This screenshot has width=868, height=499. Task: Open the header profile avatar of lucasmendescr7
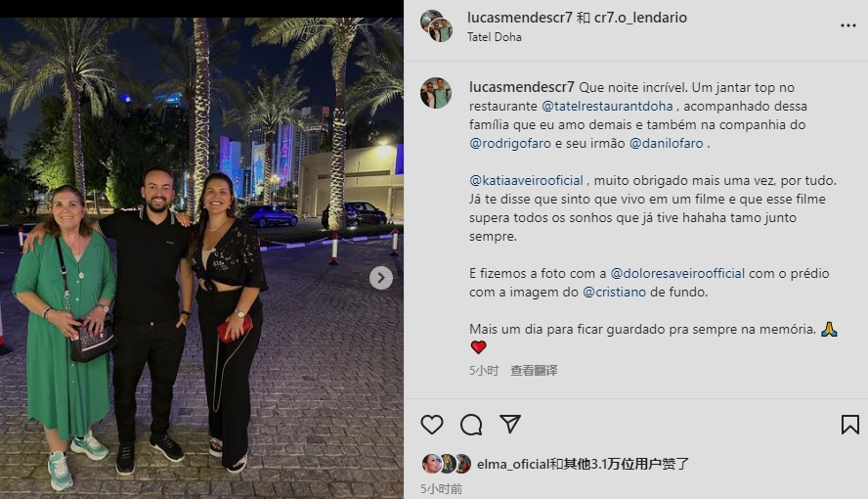point(436,26)
